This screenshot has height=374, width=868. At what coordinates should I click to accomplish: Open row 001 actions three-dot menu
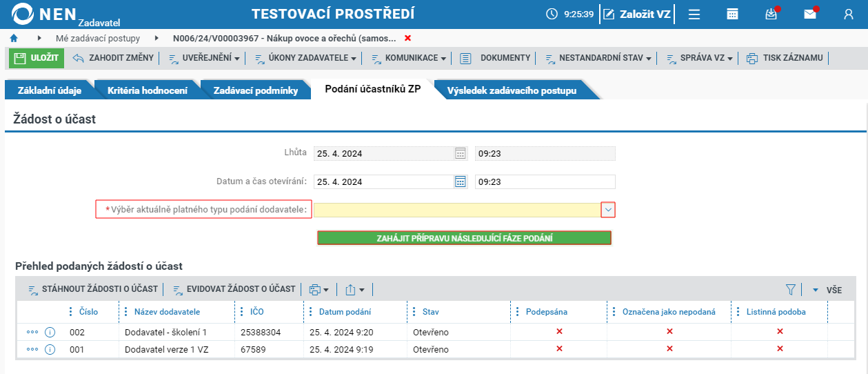pyautogui.click(x=32, y=349)
